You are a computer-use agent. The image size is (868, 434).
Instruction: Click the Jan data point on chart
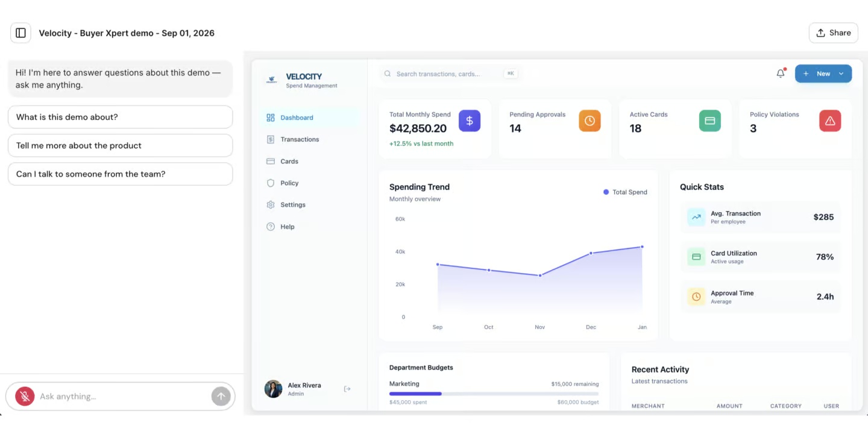(642, 247)
